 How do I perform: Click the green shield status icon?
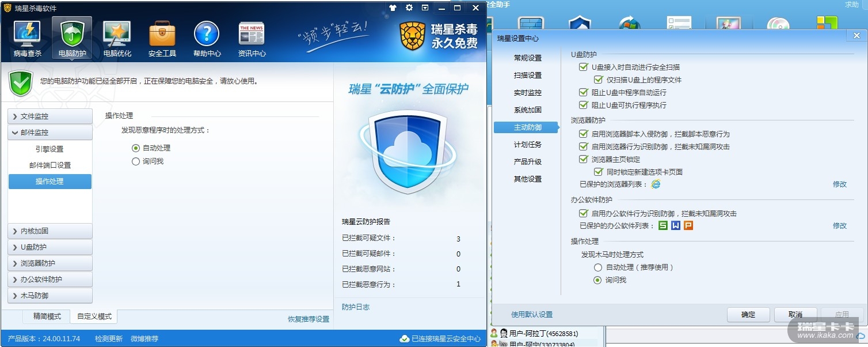click(21, 84)
